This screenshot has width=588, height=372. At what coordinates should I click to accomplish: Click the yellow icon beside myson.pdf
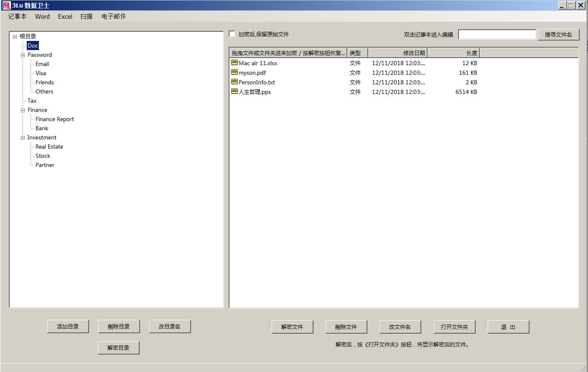(x=234, y=73)
